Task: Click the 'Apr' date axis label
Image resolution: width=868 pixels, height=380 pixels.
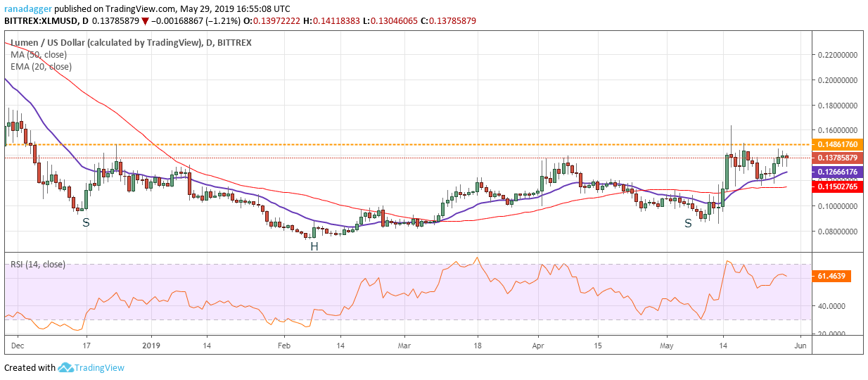Action: click(x=538, y=346)
